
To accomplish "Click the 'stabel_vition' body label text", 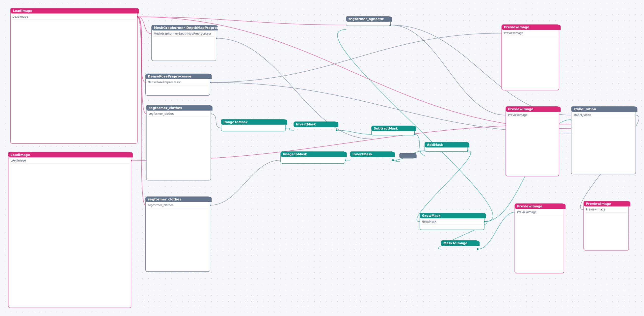I will (582, 115).
